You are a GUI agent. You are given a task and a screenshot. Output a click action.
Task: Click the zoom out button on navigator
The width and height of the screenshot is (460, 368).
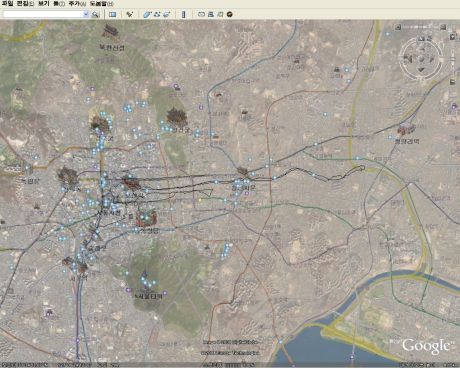click(x=453, y=82)
